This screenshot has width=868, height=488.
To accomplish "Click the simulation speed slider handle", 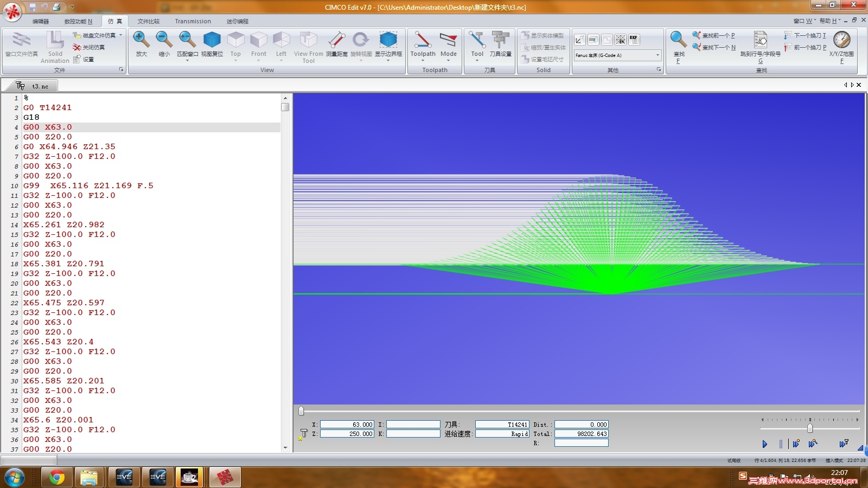I will pyautogui.click(x=810, y=428).
